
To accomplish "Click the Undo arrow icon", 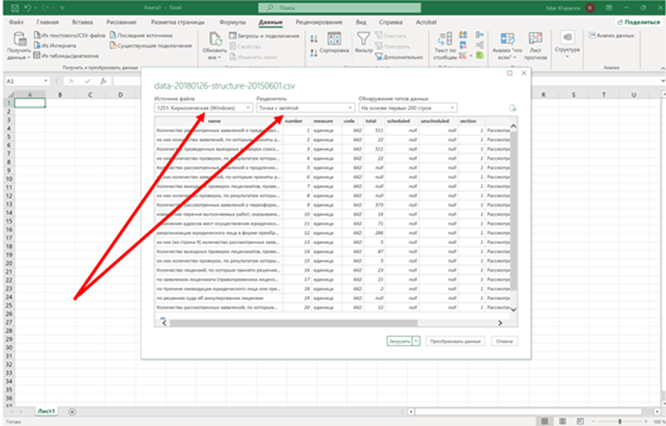I will [x=28, y=8].
